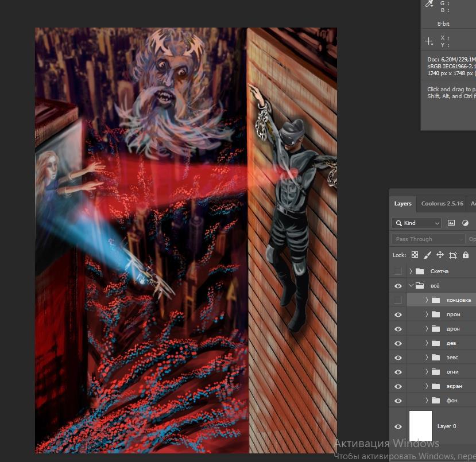Enable the pixel layer filter icon

click(451, 223)
